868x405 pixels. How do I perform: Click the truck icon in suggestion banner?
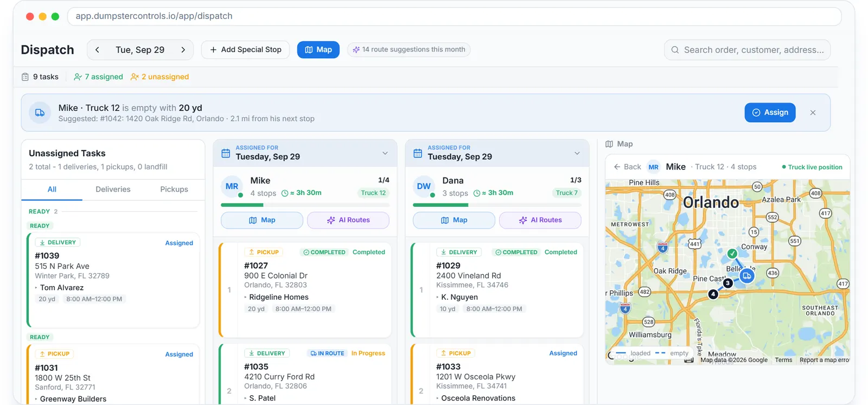click(40, 113)
